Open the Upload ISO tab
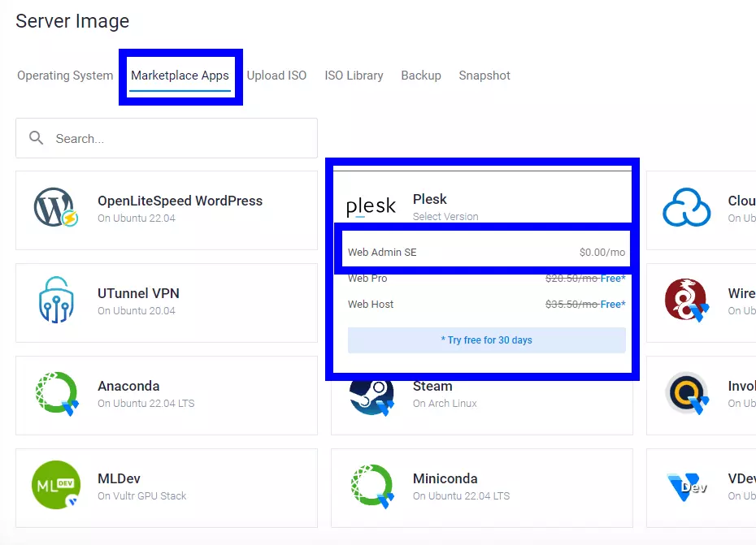Image resolution: width=756 pixels, height=545 pixels. 276,76
